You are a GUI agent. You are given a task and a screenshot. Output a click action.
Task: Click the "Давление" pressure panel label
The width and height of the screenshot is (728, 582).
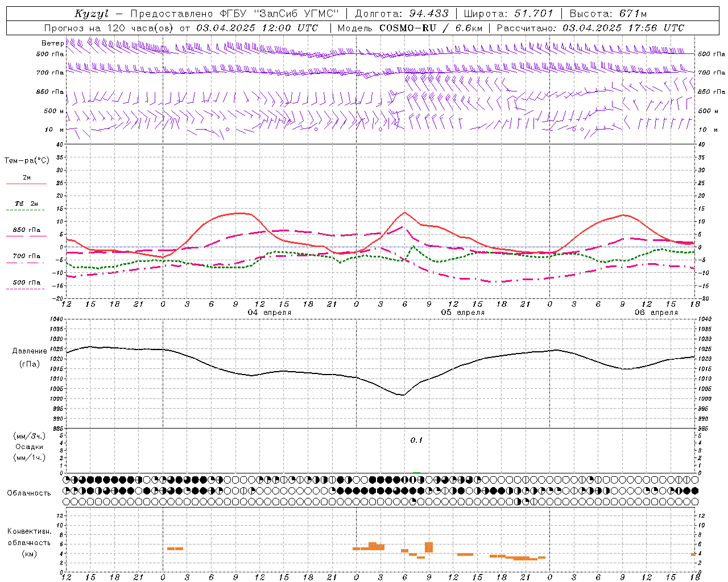(x=30, y=351)
